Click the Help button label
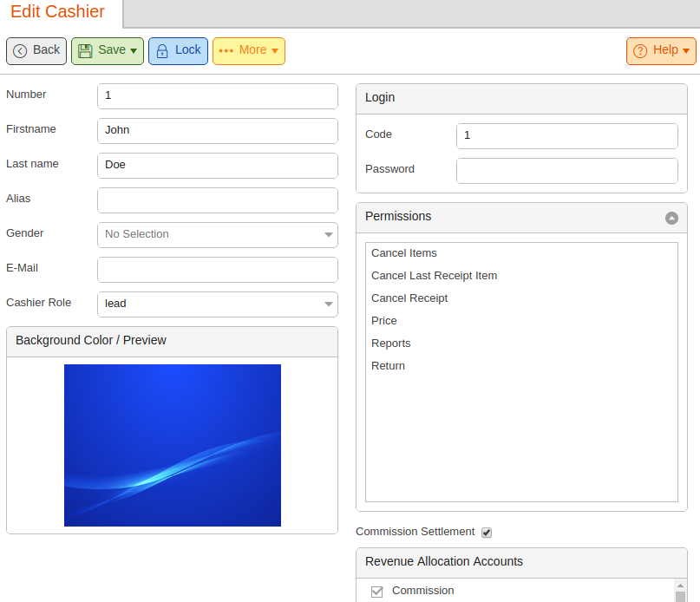The image size is (700, 602). [665, 49]
